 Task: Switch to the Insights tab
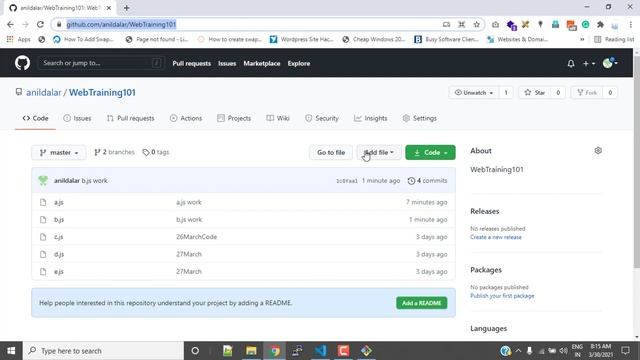point(371,118)
